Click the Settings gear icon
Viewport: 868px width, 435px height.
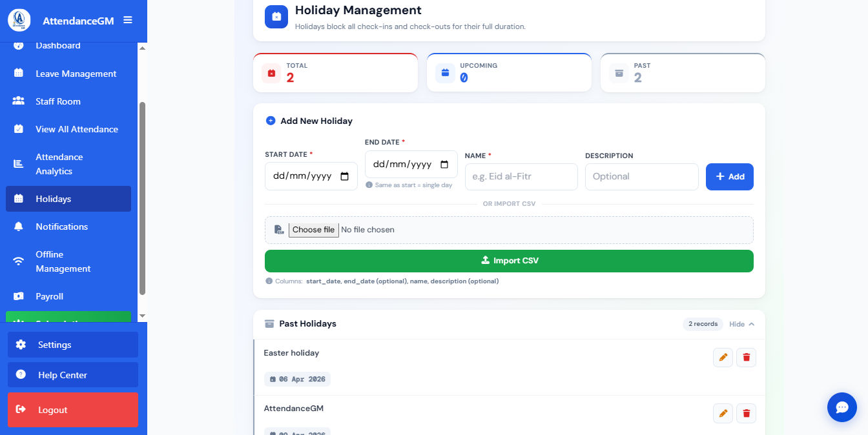(x=21, y=345)
